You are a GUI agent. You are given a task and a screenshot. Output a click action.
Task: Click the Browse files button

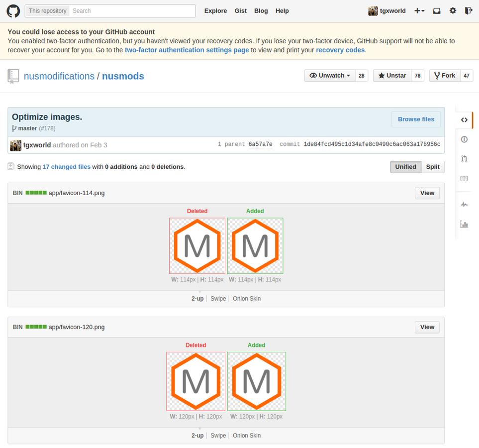(x=416, y=119)
